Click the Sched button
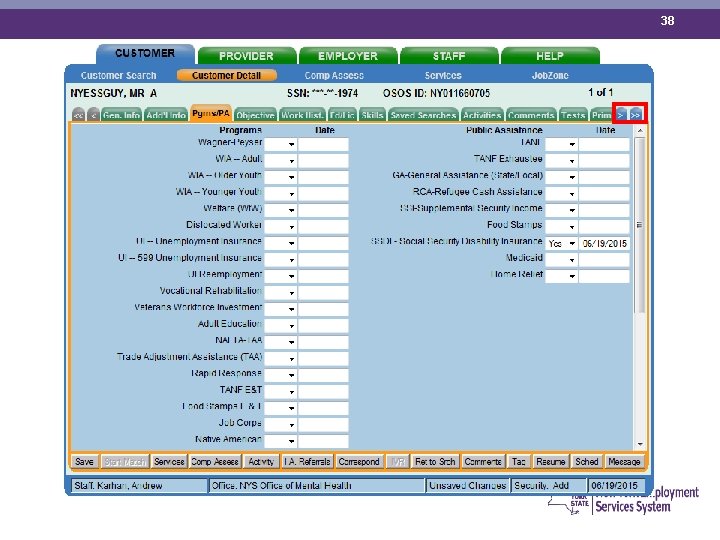This screenshot has width=720, height=540. [587, 461]
